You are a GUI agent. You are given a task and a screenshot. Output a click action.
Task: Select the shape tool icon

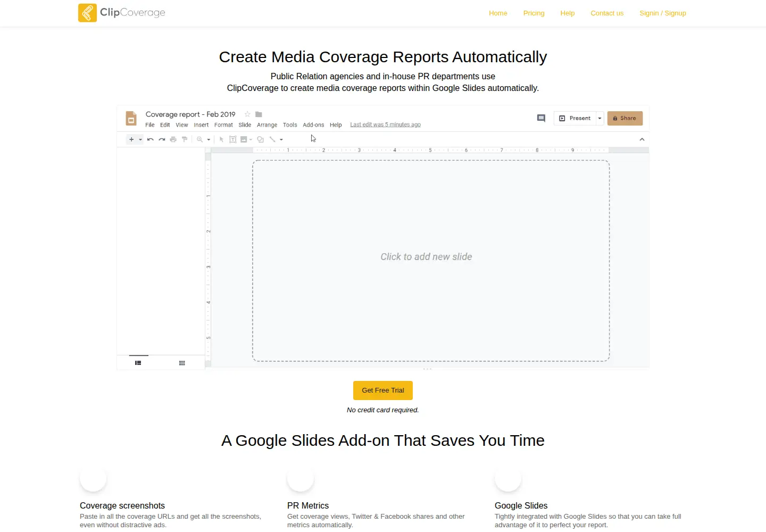click(261, 139)
